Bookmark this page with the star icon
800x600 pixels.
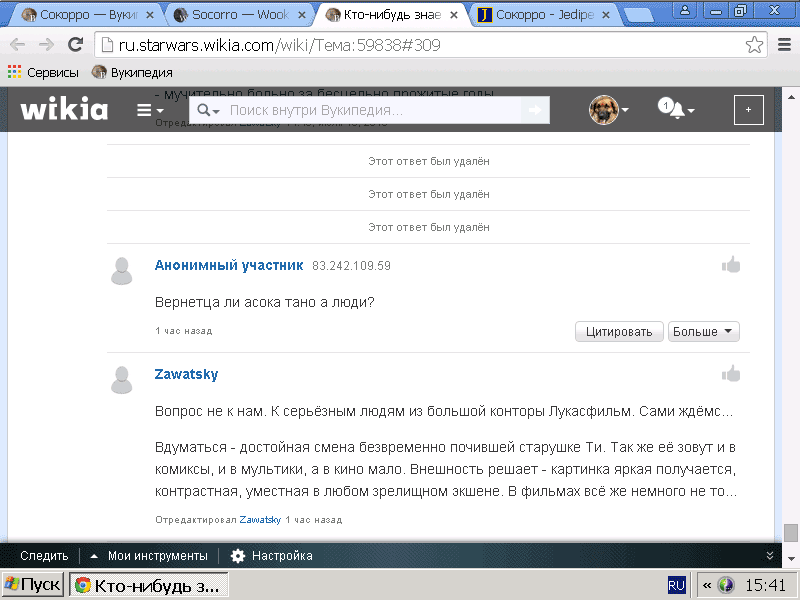(x=754, y=45)
